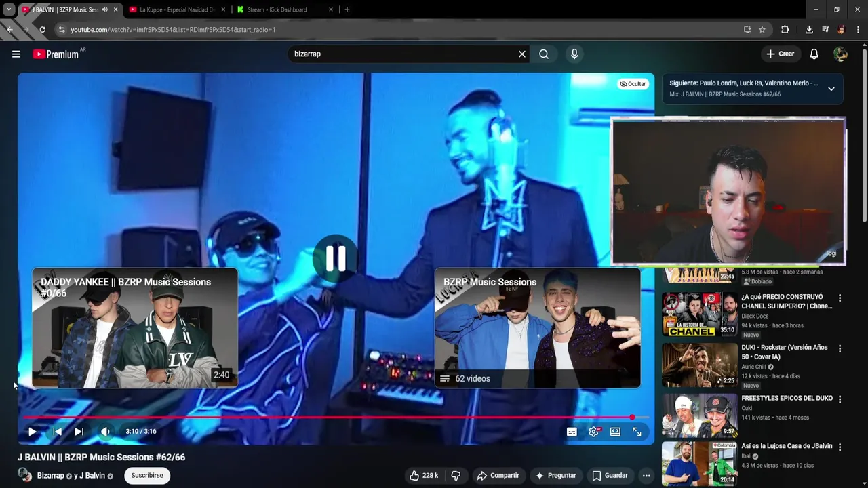Open options for FREESTYLES EPICOS video

tap(840, 400)
